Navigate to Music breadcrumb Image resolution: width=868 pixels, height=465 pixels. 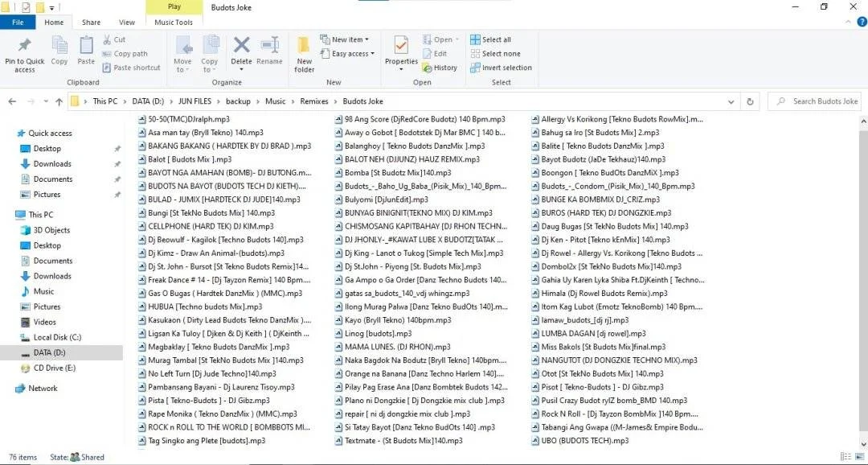click(275, 101)
